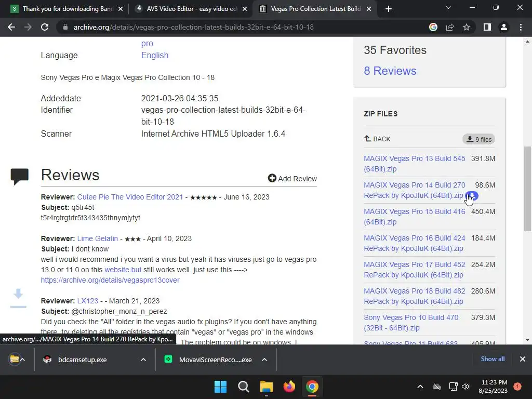Open MAGIX Vegas Pro 13 Build 545 zip
This screenshot has width=532, height=399.
(x=414, y=164)
